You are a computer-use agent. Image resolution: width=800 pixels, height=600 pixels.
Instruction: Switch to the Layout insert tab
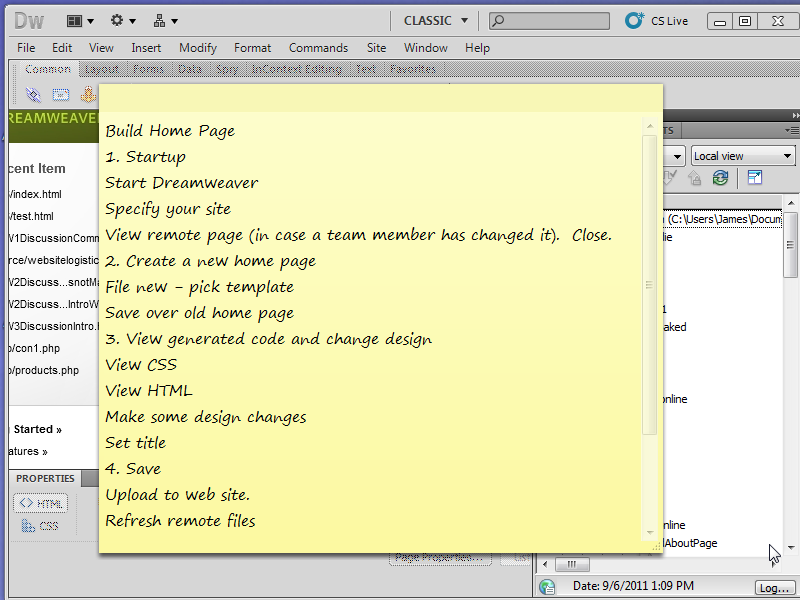pos(101,69)
